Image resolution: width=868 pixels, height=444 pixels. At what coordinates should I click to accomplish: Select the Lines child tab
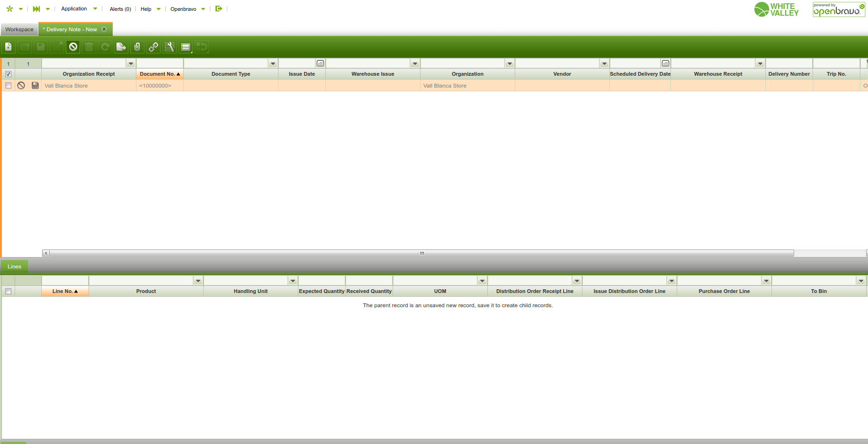[x=14, y=266]
